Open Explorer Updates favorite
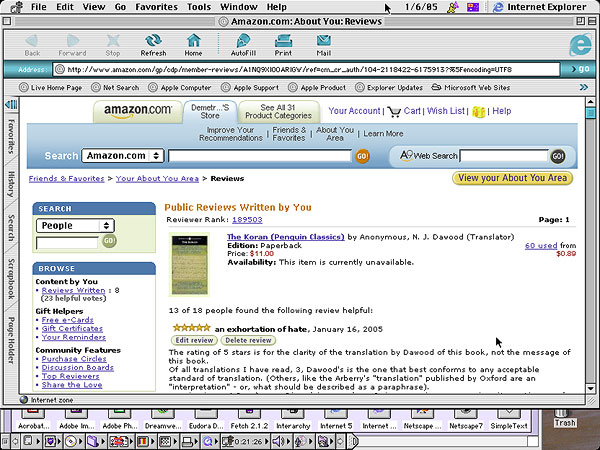This screenshot has width=600, height=450. click(389, 88)
